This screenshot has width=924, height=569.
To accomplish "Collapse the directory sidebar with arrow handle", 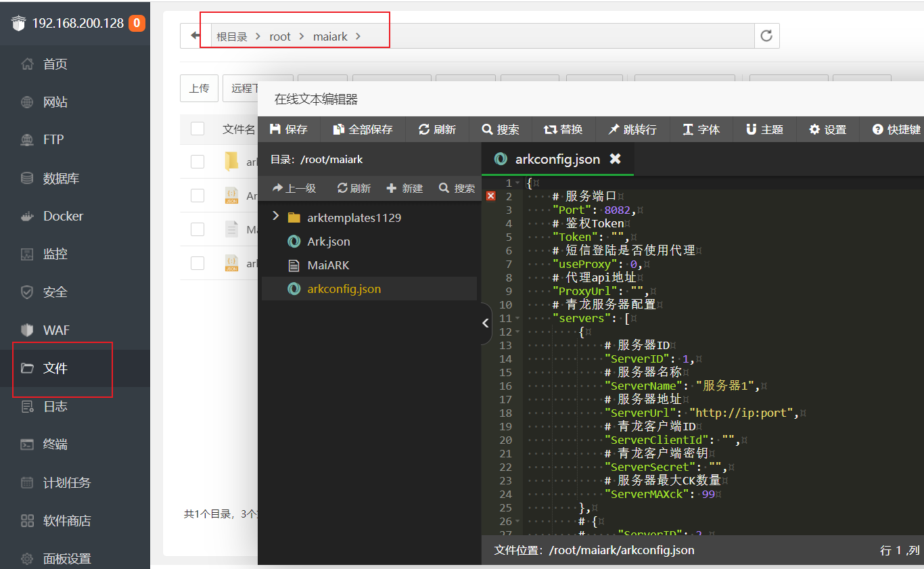I will [x=486, y=323].
